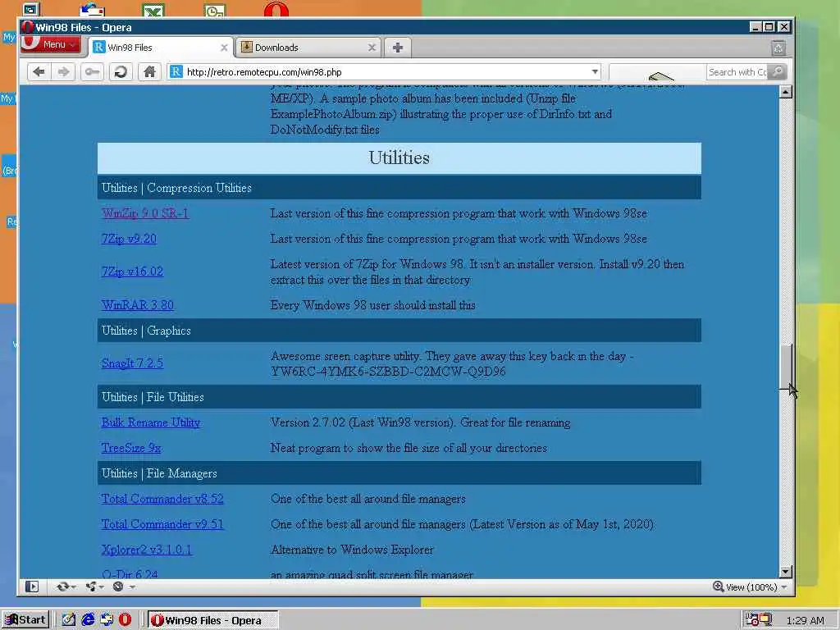
Task: Click the R site badge in address bar
Action: [176, 72]
